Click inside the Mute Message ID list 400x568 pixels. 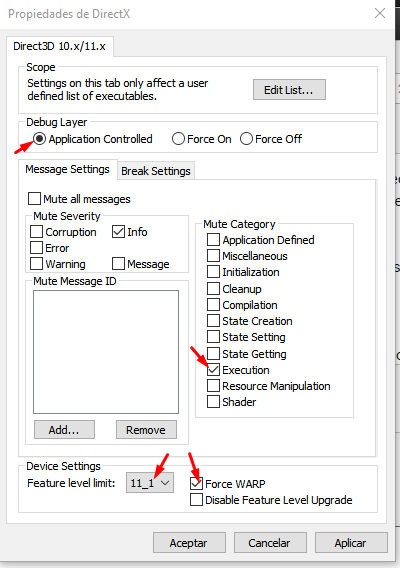[x=106, y=352]
